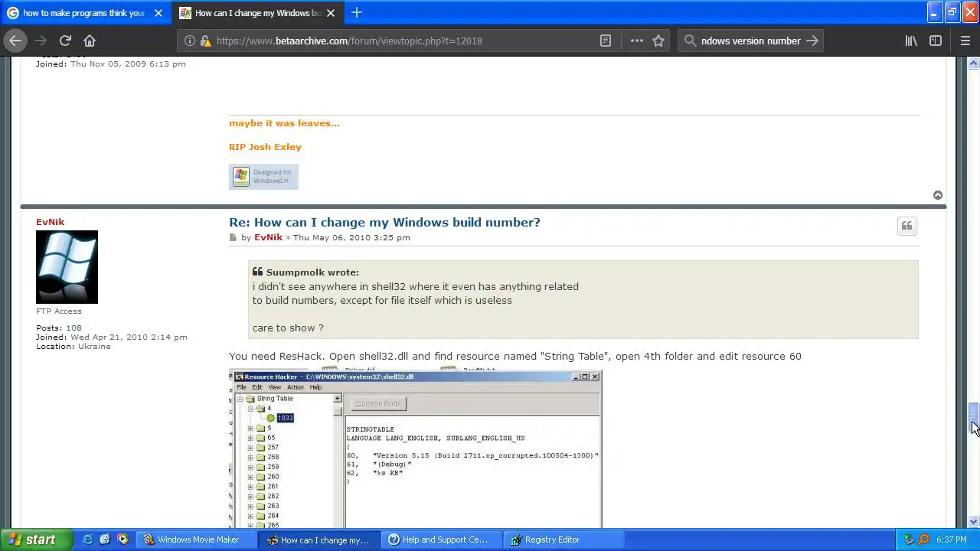Viewport: 980px width, 551px height.
Task: Click the Chrome quick launch icon
Action: tap(122, 540)
